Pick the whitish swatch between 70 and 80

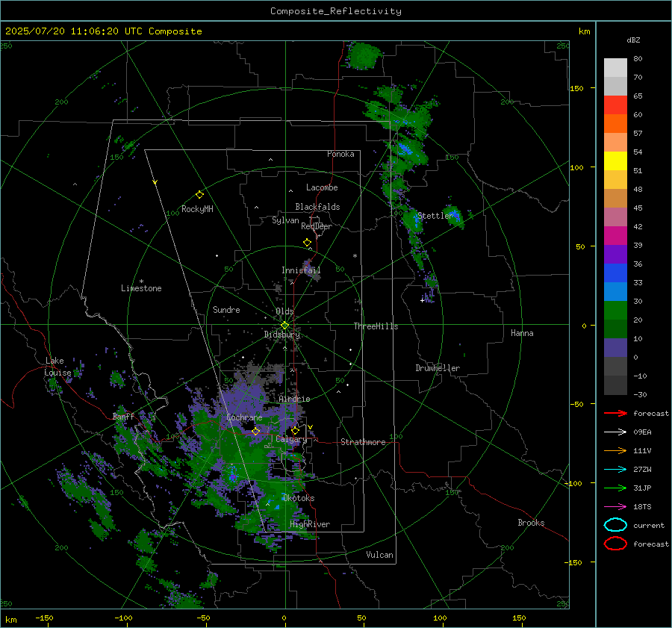coord(615,68)
